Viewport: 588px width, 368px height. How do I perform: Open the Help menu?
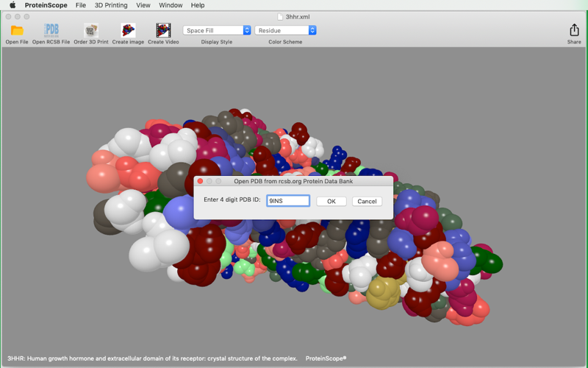pos(198,5)
